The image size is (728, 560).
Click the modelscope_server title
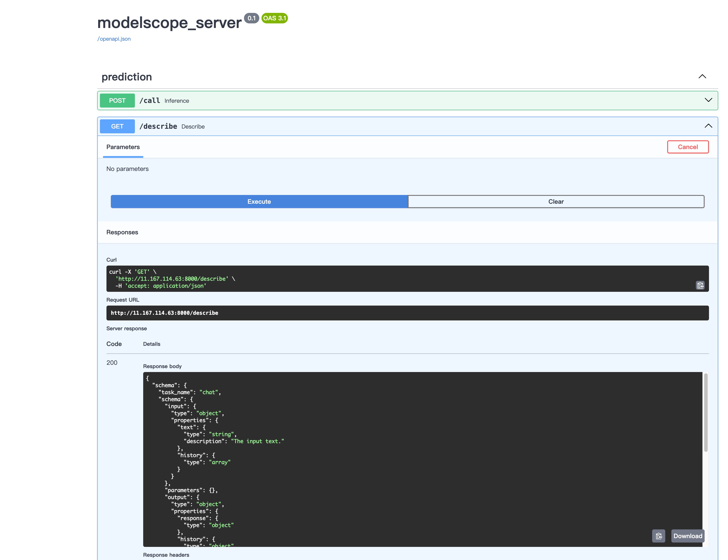tap(169, 23)
